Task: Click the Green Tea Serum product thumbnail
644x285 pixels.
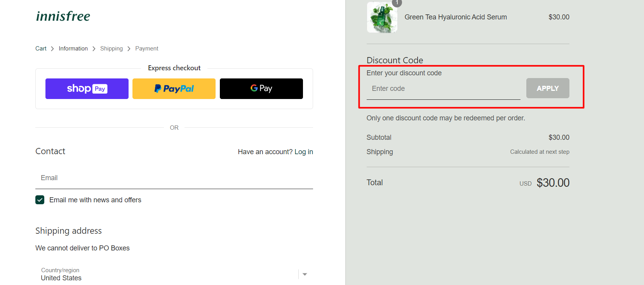Action: coord(382,17)
